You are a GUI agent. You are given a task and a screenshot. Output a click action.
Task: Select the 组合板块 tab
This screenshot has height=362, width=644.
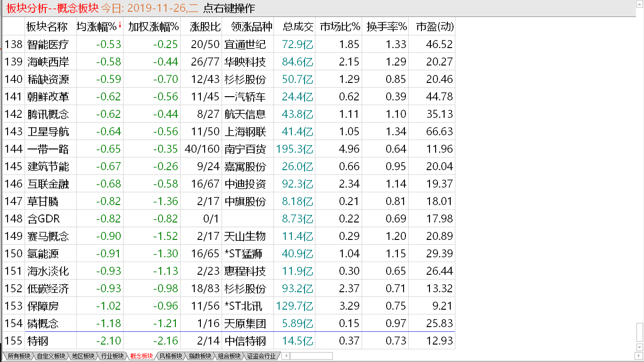pyautogui.click(x=229, y=356)
